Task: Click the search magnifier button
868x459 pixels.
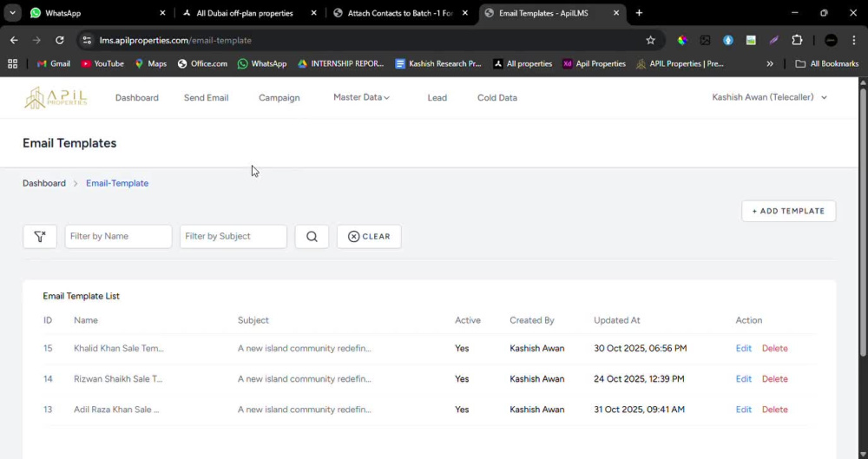Action: pyautogui.click(x=312, y=236)
